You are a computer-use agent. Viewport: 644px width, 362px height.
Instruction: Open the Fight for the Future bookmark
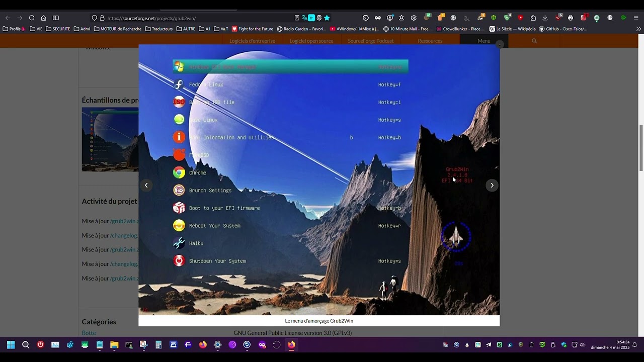click(253, 29)
